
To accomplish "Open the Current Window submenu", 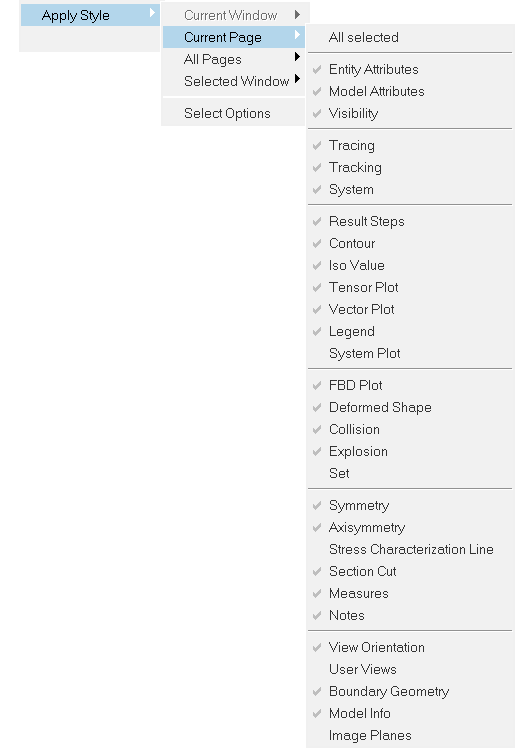I will point(234,15).
